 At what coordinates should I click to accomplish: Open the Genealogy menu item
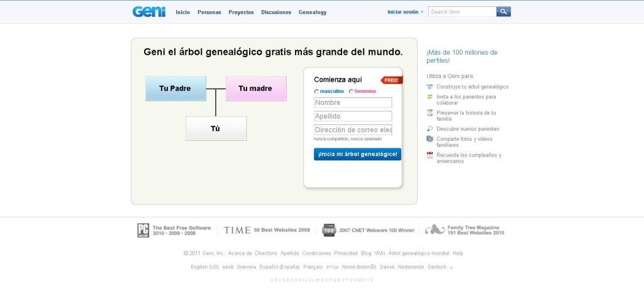313,13
